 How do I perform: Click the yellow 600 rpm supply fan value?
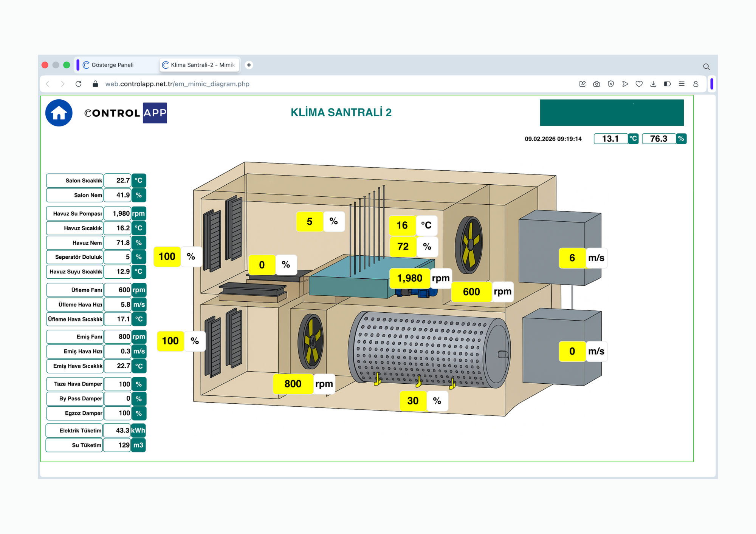(471, 292)
